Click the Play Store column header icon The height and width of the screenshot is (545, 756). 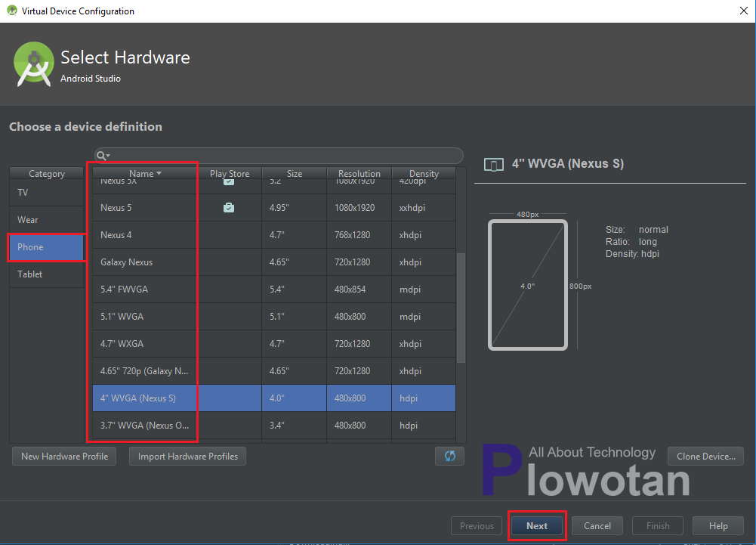click(x=230, y=173)
